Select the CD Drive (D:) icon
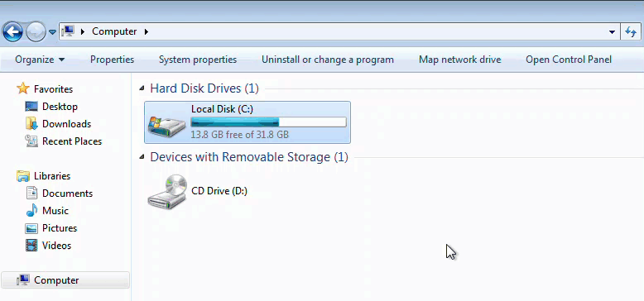 [x=167, y=191]
